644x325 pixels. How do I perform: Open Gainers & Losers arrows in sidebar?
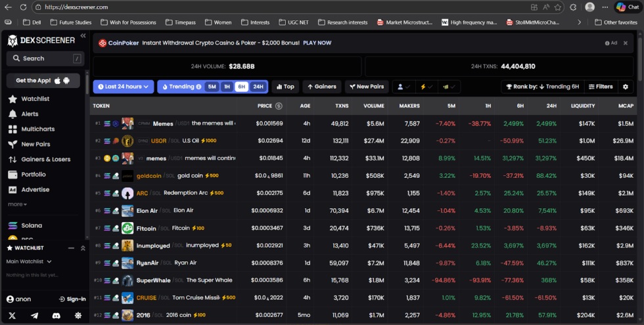(12, 160)
